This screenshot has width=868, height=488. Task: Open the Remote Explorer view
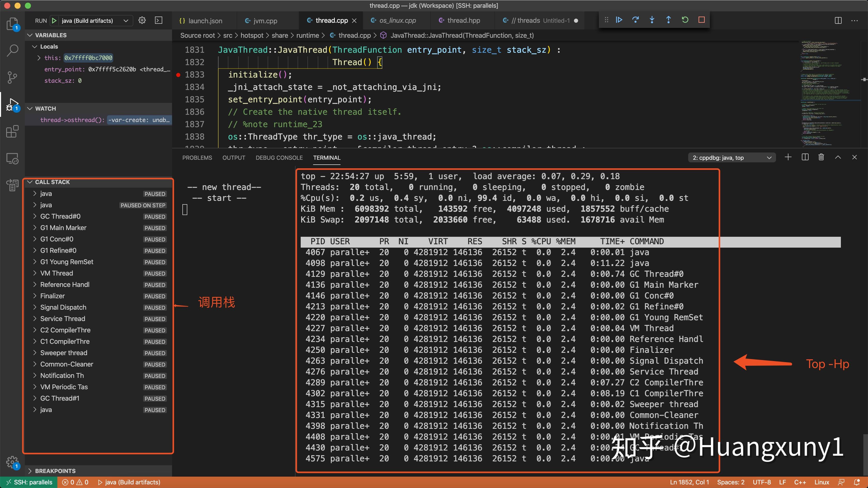click(x=12, y=158)
